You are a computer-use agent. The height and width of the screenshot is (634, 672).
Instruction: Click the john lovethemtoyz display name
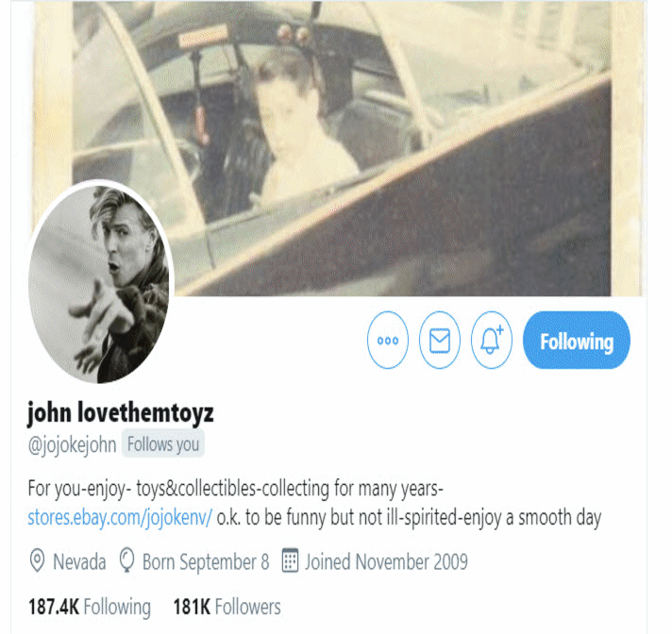coord(121,413)
